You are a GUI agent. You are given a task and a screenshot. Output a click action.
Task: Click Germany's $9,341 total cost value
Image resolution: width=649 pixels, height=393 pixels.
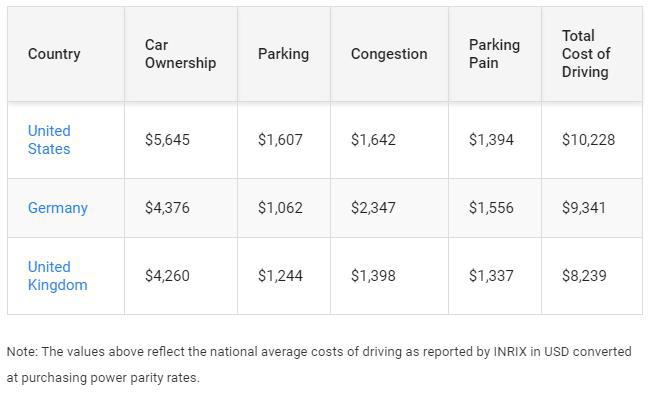pyautogui.click(x=584, y=207)
